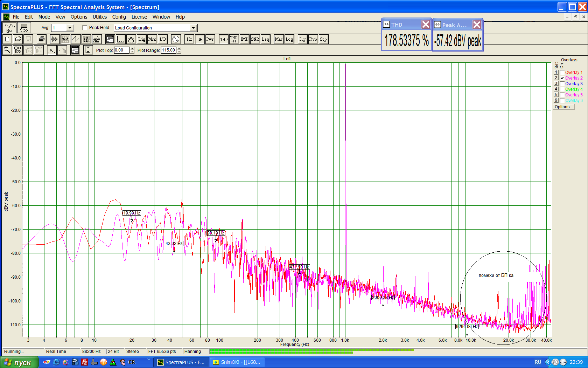
Task: Click the Plot Top input field
Action: (x=122, y=50)
